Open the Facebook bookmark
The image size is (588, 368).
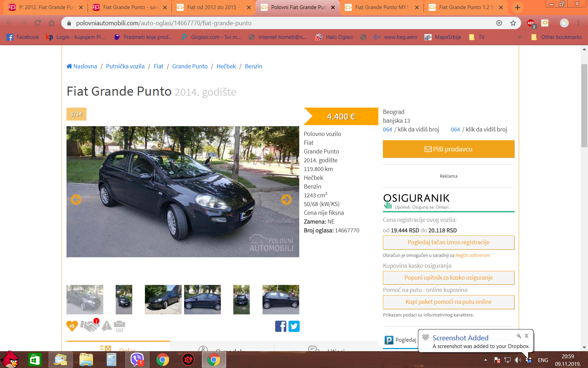[23, 37]
